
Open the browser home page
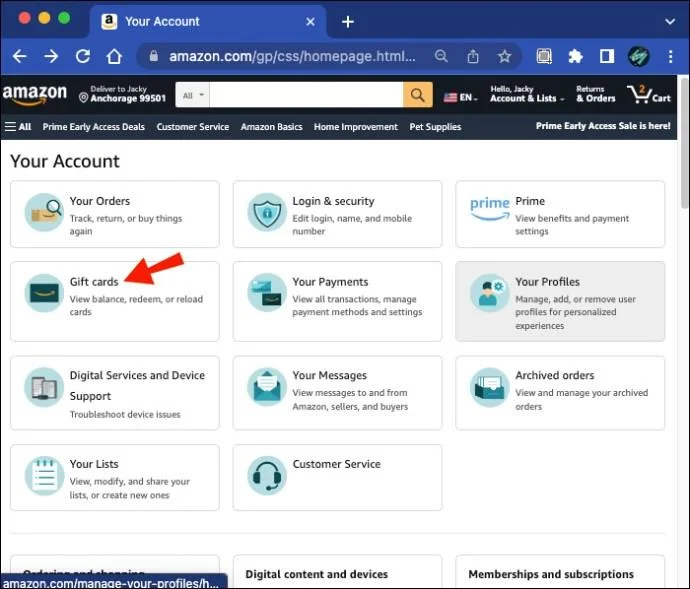[114, 56]
